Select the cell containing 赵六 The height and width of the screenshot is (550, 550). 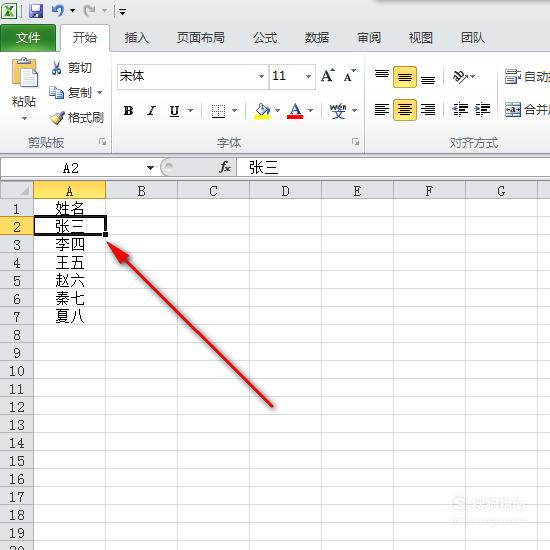click(70, 281)
